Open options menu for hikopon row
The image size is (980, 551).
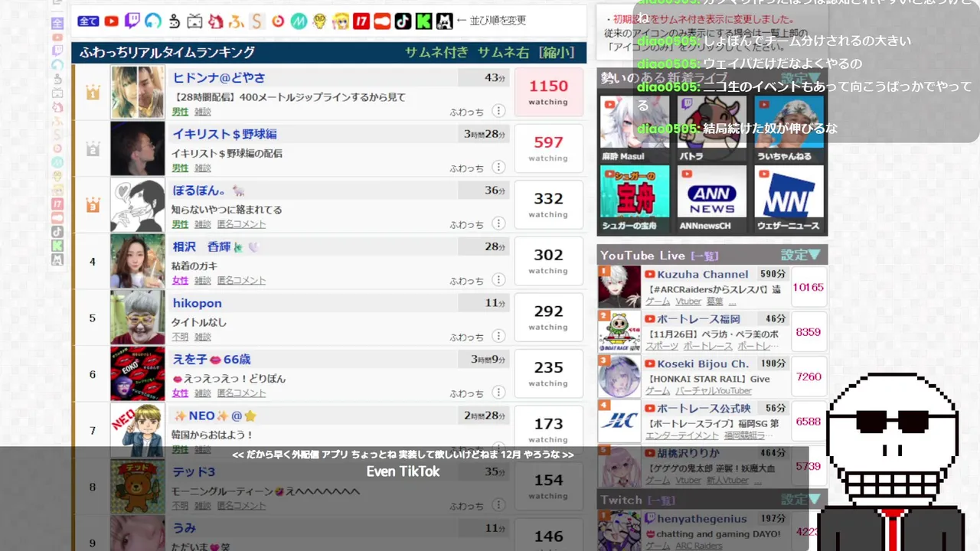[x=498, y=336]
